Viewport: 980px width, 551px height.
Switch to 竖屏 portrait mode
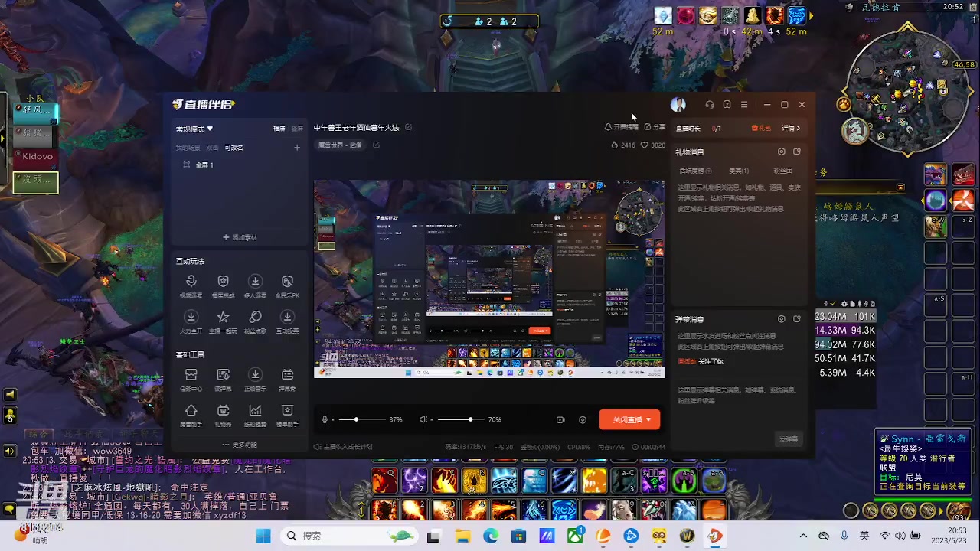click(297, 129)
